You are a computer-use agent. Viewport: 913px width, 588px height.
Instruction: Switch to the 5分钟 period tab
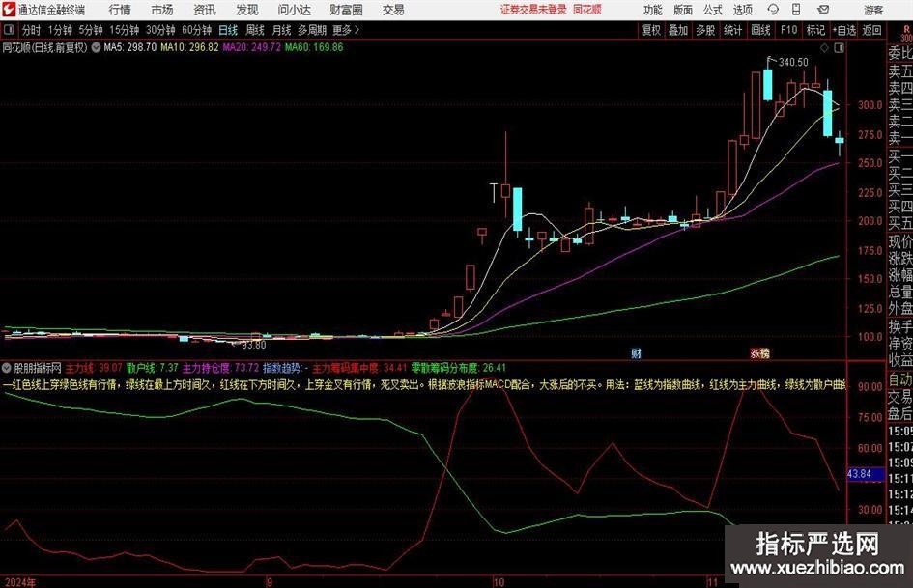[x=91, y=30]
